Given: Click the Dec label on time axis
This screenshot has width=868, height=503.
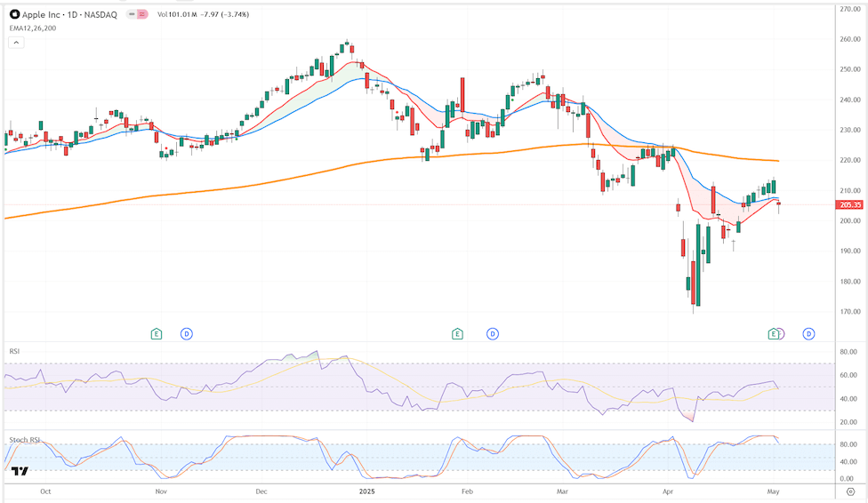Looking at the screenshot, I should pyautogui.click(x=261, y=491).
